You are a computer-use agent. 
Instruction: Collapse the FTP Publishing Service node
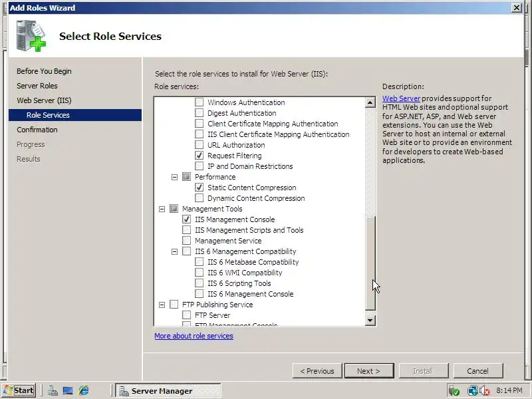(x=162, y=305)
